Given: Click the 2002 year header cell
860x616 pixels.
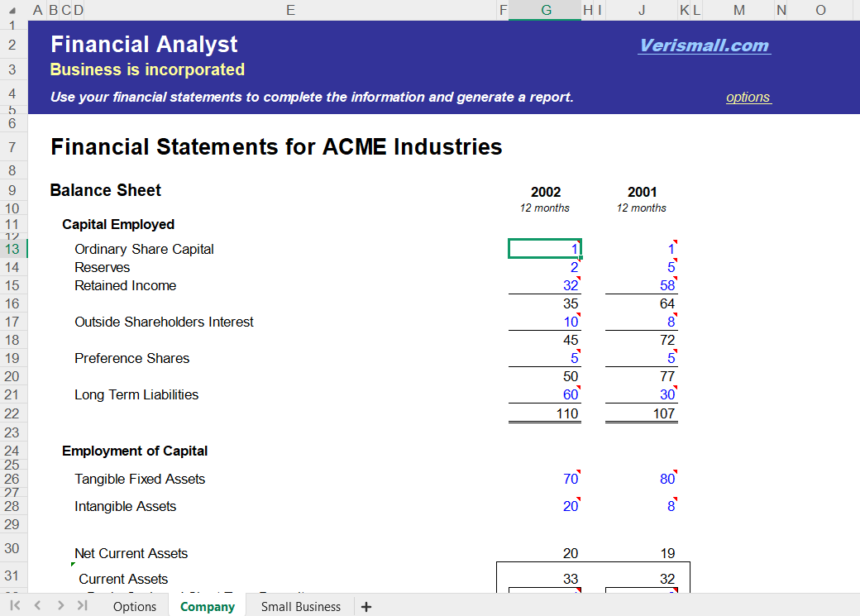Looking at the screenshot, I should point(546,192).
